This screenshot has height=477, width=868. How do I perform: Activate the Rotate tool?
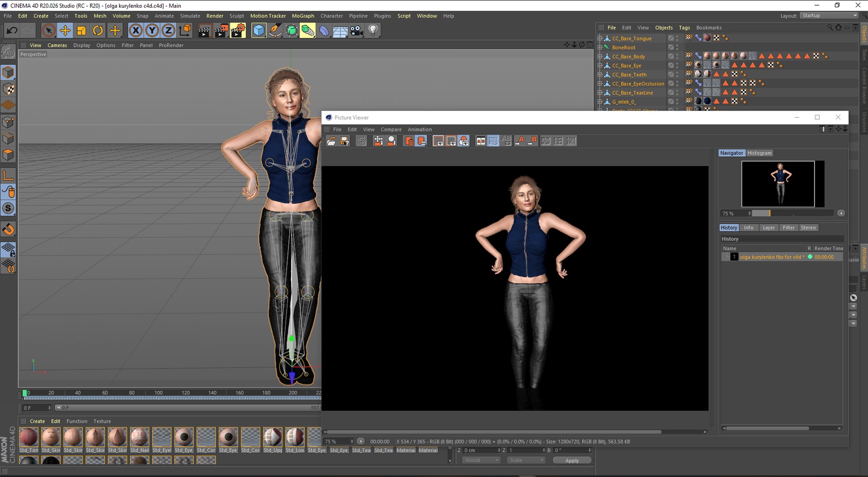coord(98,30)
